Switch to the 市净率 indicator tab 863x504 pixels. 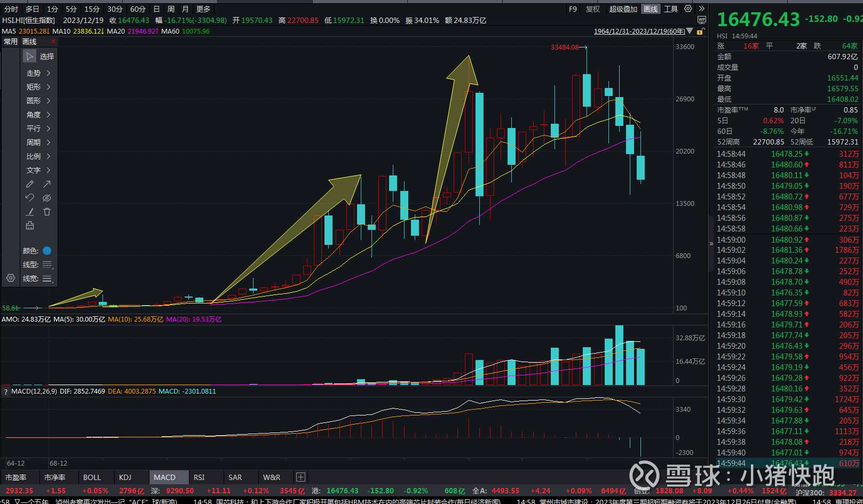(x=55, y=477)
